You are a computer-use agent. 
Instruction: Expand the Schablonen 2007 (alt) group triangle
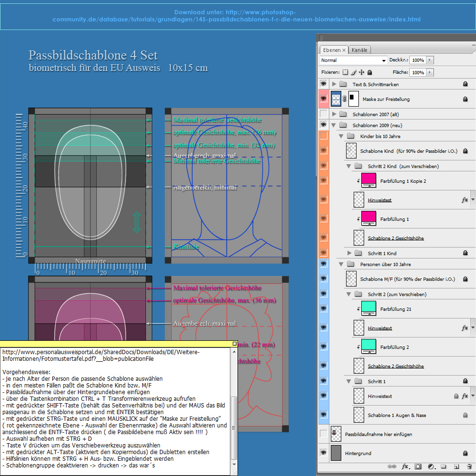pos(334,114)
